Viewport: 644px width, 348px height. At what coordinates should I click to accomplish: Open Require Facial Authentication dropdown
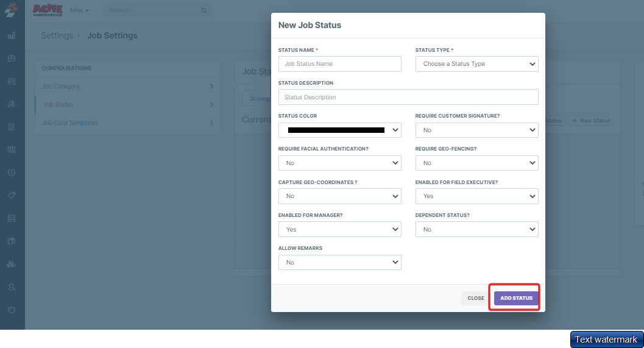point(339,163)
